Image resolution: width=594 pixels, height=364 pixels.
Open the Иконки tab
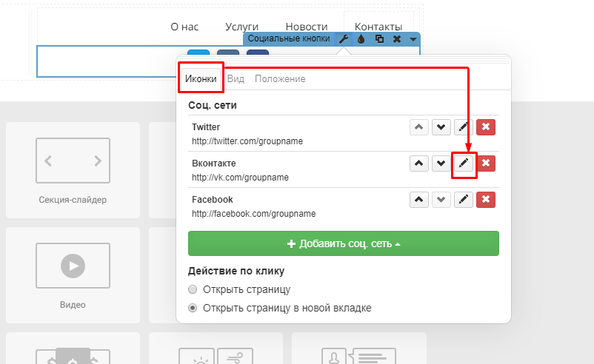(x=201, y=78)
